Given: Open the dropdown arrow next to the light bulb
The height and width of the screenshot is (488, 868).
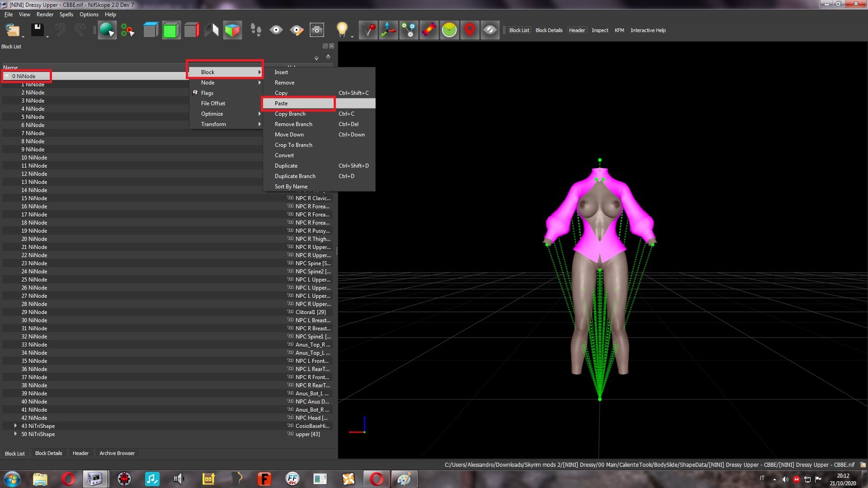Looking at the screenshot, I should (352, 36).
